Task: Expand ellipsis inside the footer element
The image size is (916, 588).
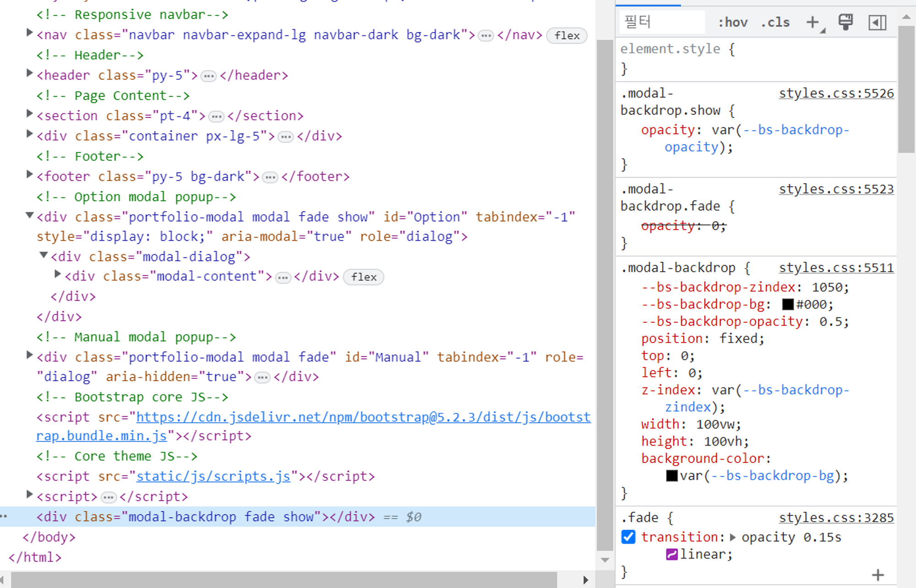Action: [x=270, y=177]
